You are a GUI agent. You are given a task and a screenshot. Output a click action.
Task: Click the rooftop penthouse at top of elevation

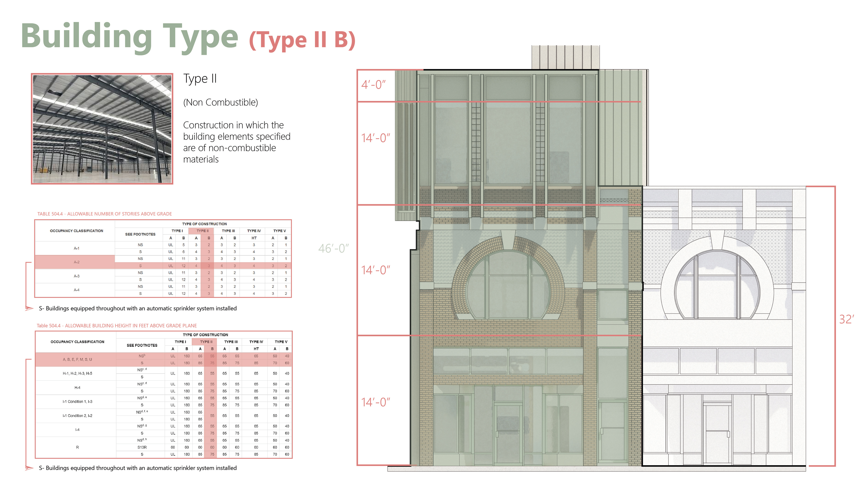pyautogui.click(x=565, y=57)
